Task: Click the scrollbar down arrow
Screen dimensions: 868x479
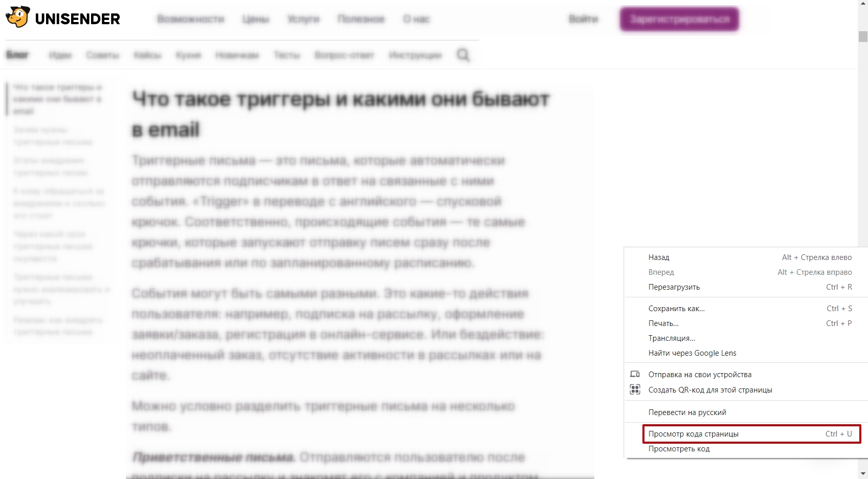Action: pyautogui.click(x=863, y=474)
